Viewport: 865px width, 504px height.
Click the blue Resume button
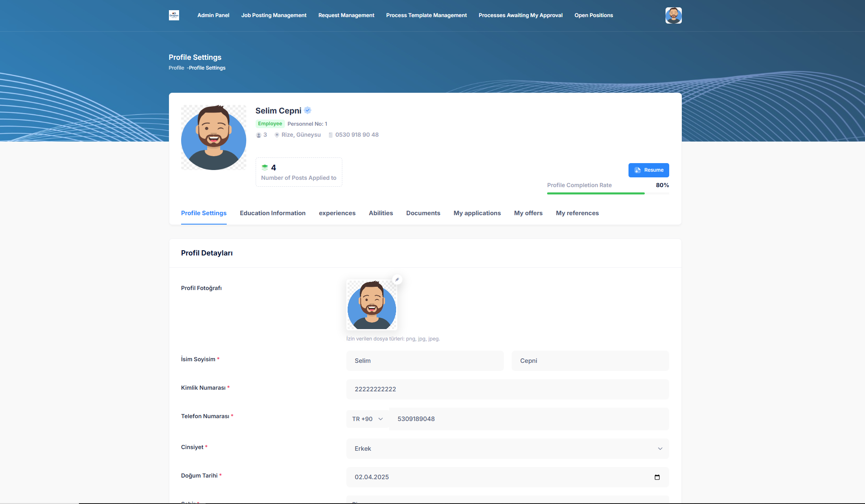coord(648,170)
